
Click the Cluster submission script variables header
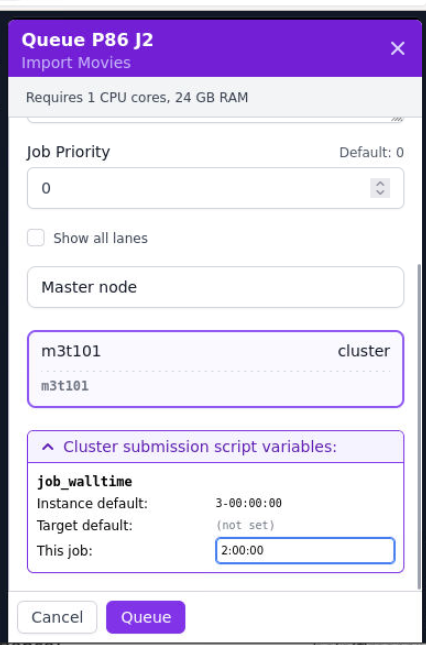[x=215, y=447]
